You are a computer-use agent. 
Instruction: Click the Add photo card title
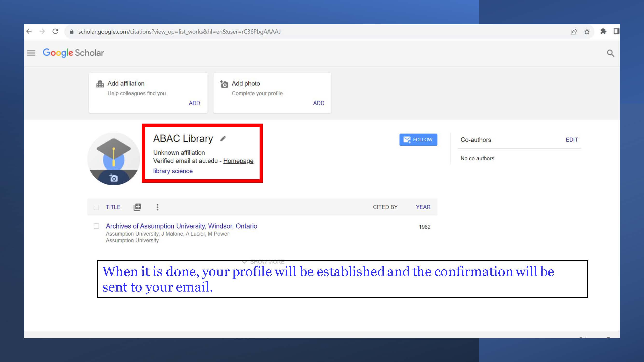click(x=246, y=84)
